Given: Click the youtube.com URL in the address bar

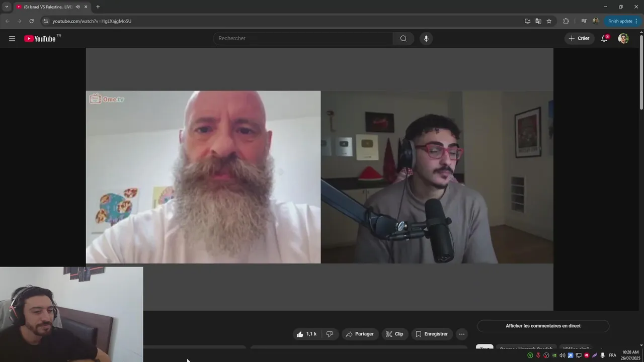Looking at the screenshot, I should pos(92,21).
